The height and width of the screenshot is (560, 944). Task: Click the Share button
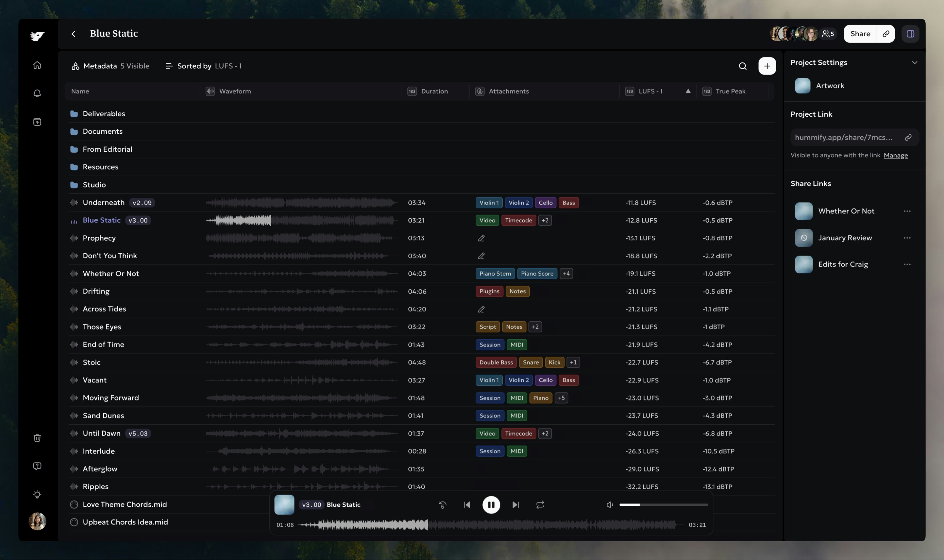[860, 34]
